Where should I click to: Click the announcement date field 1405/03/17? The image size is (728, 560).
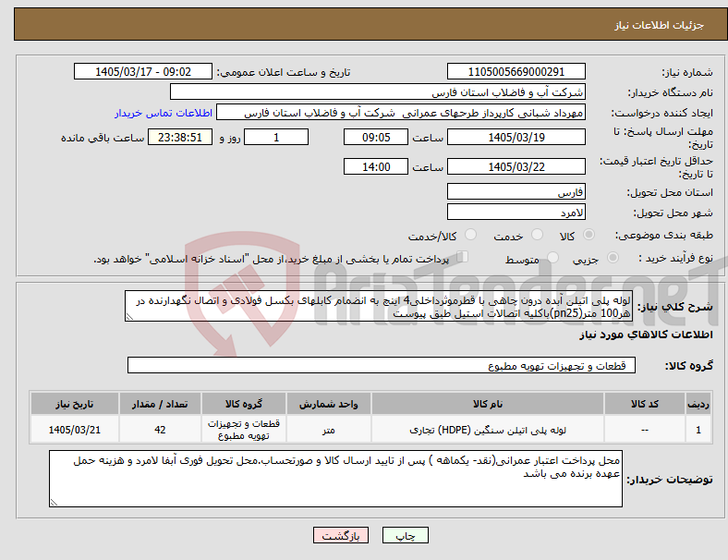pyautogui.click(x=143, y=71)
